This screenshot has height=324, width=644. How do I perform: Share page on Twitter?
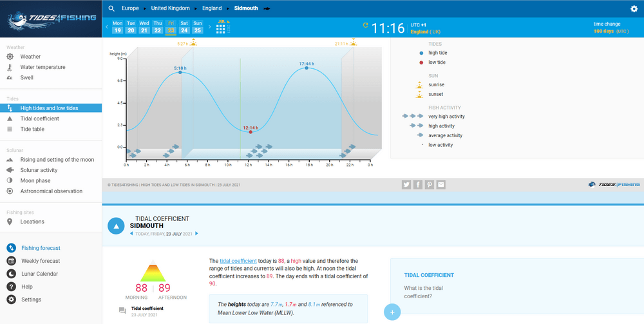406,185
